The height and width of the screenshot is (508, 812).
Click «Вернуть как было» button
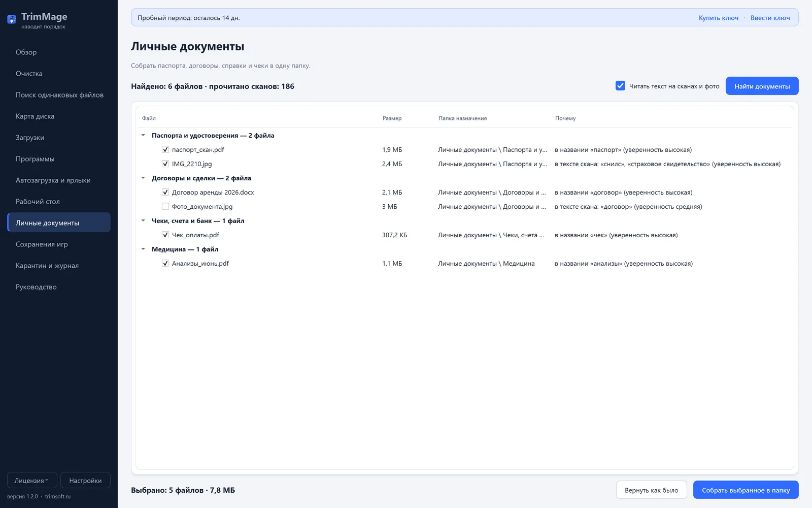pos(651,490)
